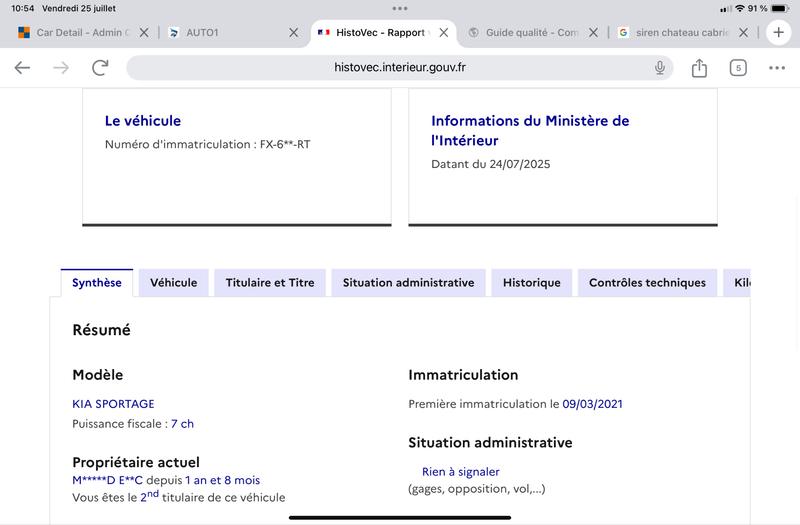Click the histovec.interieur.gouv.fr address bar
Viewport: 800px width, 525px height.
click(399, 67)
